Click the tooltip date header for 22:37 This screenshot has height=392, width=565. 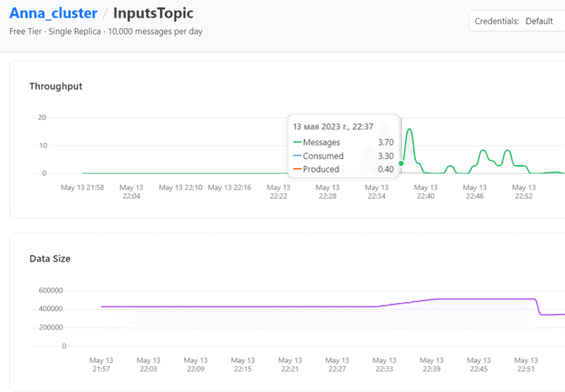pyautogui.click(x=333, y=127)
